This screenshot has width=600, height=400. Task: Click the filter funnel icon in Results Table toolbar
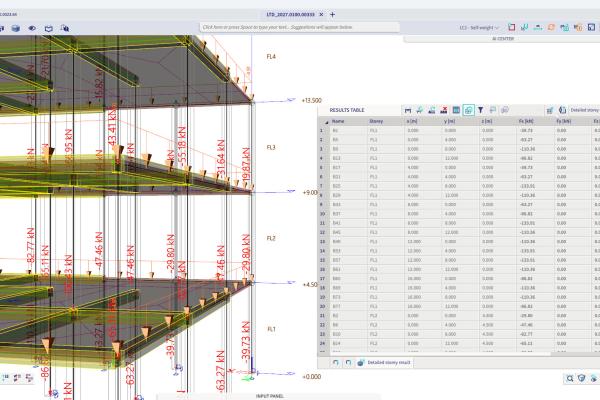(481, 110)
